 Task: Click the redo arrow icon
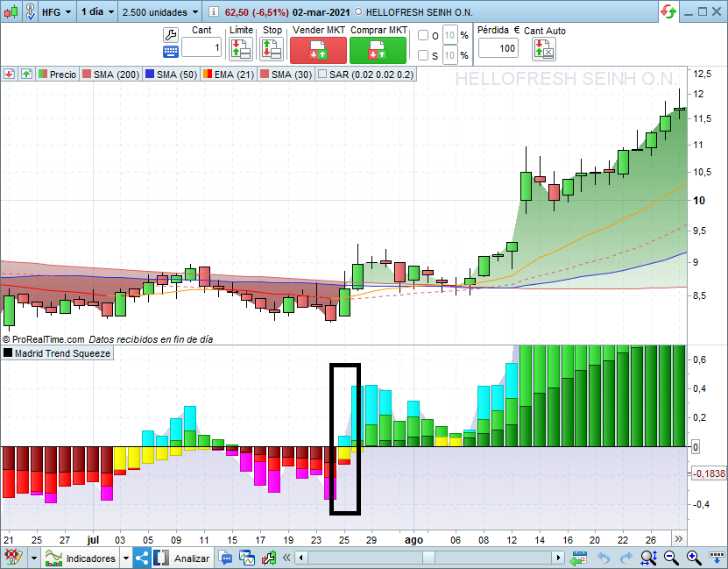626,558
